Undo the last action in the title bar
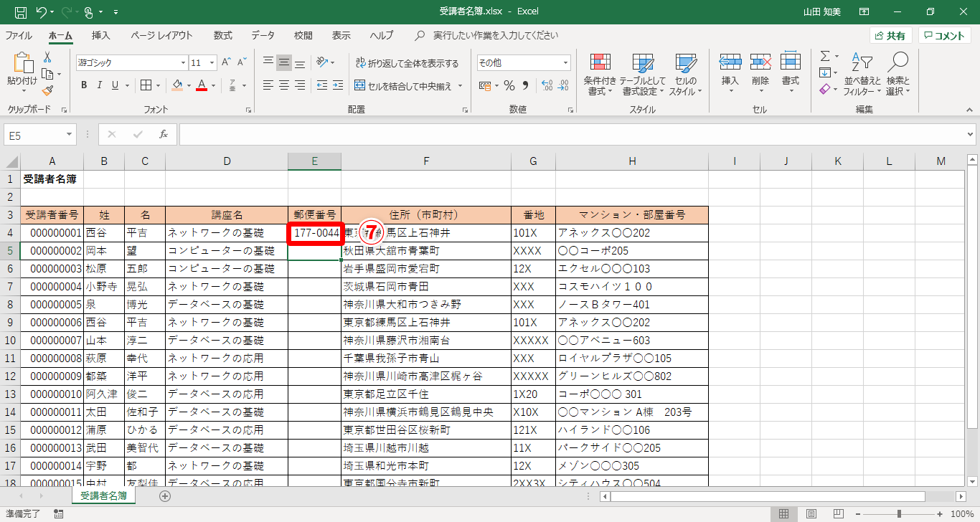 pos(42,12)
